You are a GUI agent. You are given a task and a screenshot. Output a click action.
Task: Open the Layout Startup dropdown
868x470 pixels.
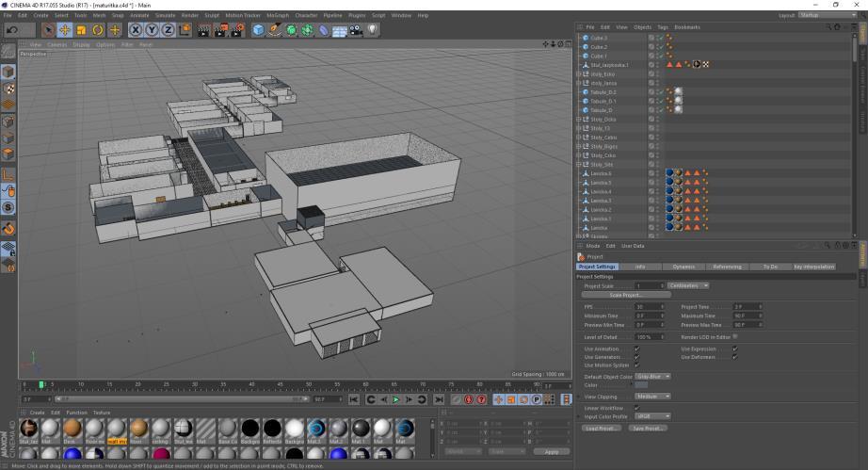(x=828, y=15)
